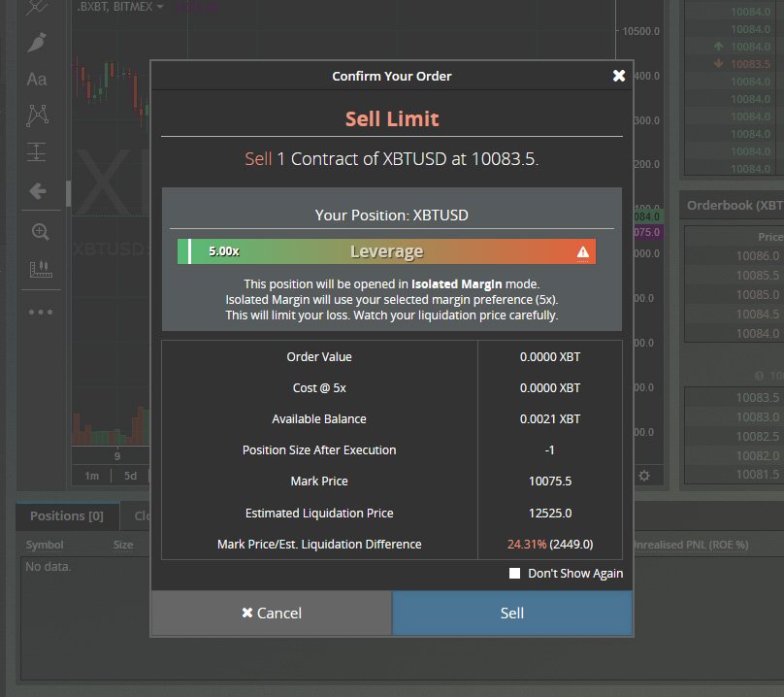Viewport: 784px width, 697px height.
Task: Open the .BXBT, BITMEX symbol dropdown
Action: [120, 7]
